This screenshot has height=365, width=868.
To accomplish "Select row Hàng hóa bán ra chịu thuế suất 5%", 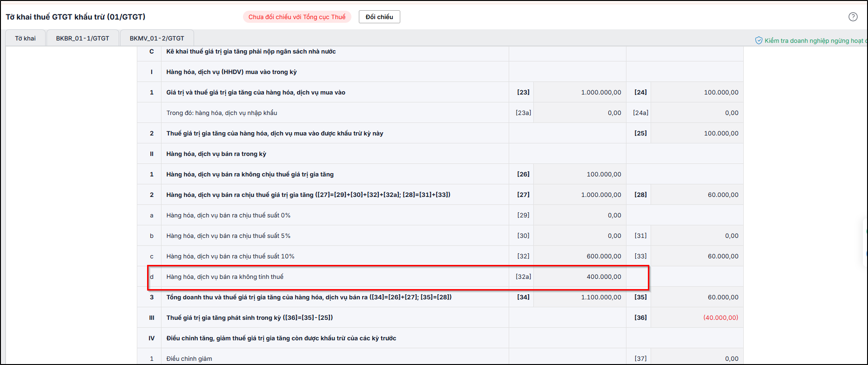I will tap(440, 236).
